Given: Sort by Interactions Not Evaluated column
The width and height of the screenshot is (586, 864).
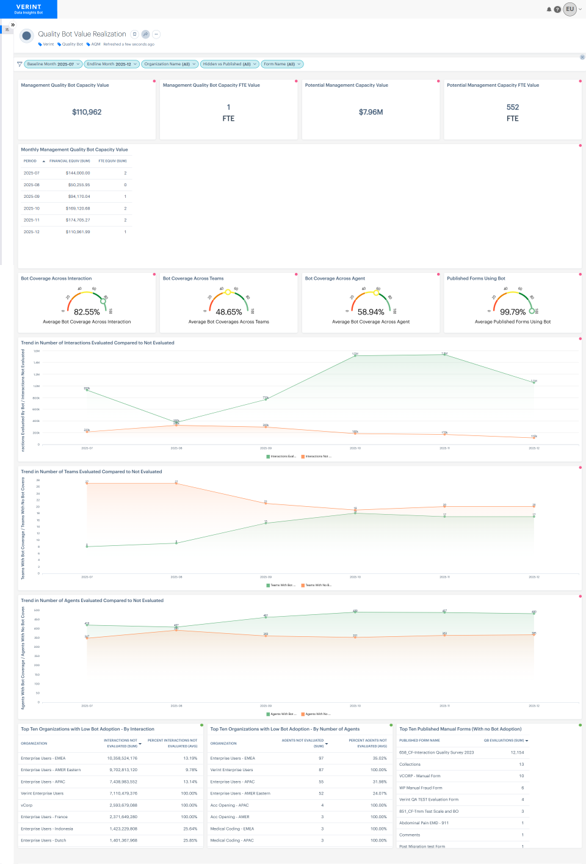Looking at the screenshot, I should point(121,743).
